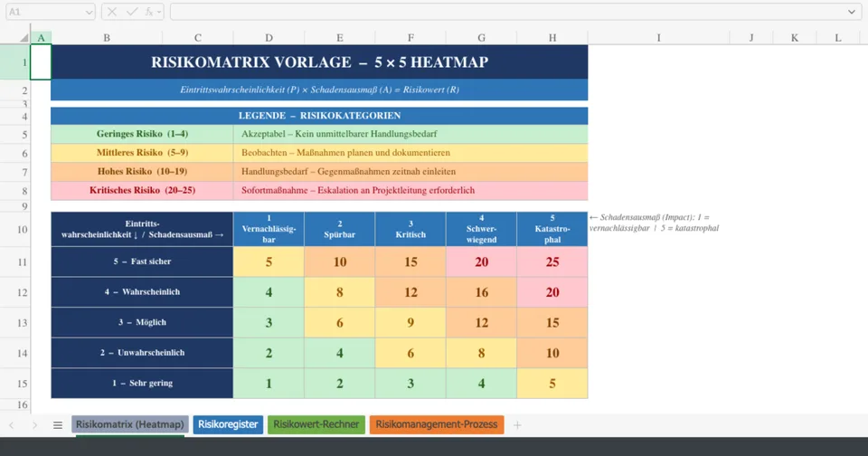Click the Spürbar column heading

[340, 229]
